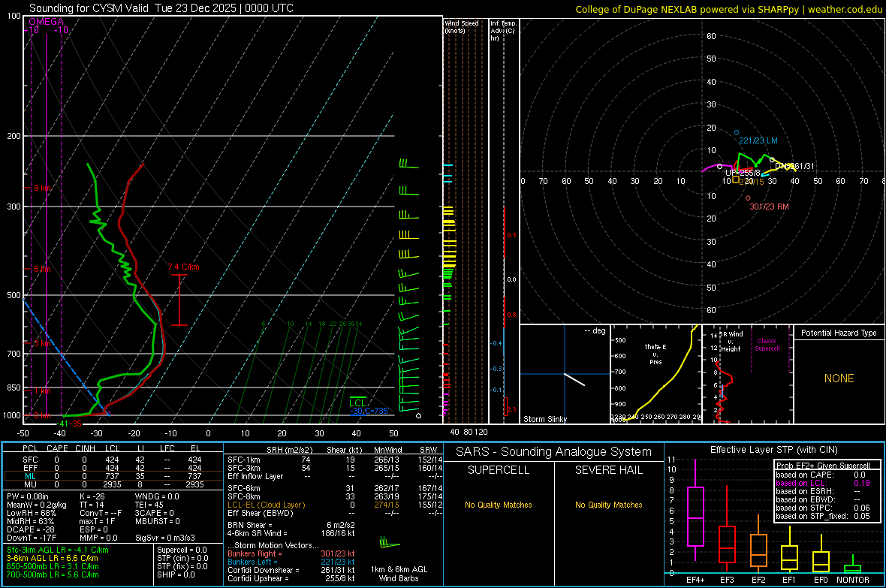Select the SFC parcel row

[x=112, y=460]
